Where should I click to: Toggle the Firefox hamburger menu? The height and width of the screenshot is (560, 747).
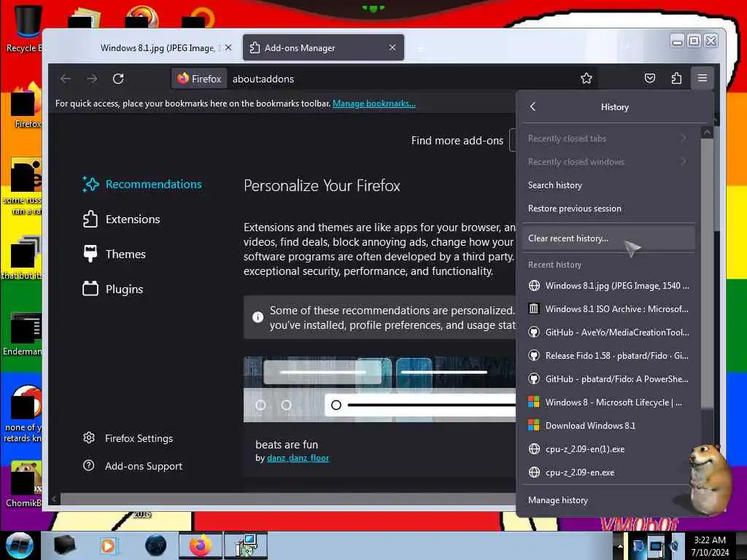[x=703, y=78]
